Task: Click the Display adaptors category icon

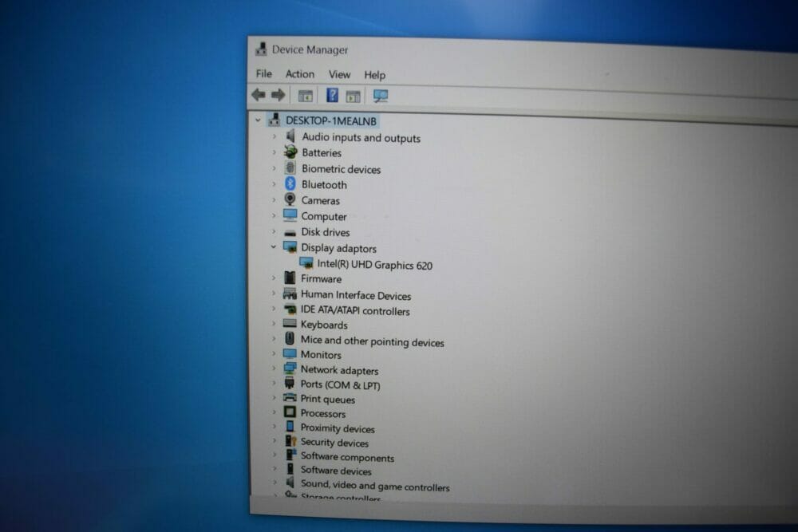Action: point(290,247)
